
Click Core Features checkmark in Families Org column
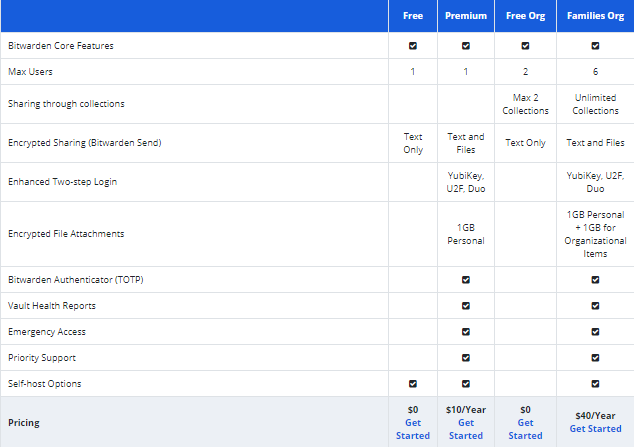(x=595, y=46)
